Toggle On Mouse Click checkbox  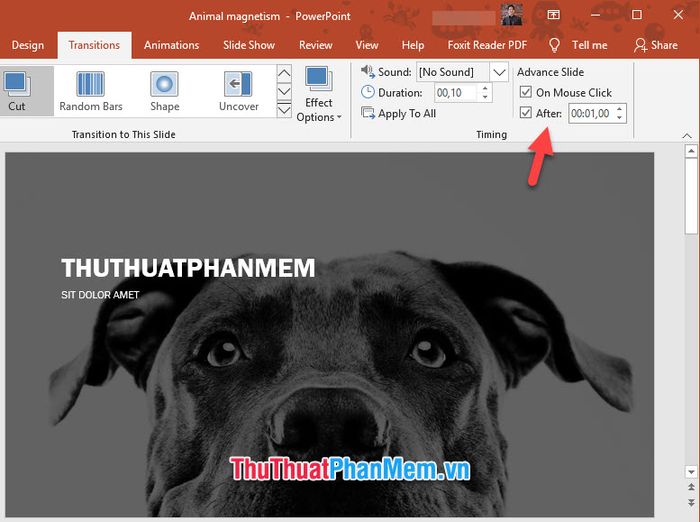(x=526, y=92)
